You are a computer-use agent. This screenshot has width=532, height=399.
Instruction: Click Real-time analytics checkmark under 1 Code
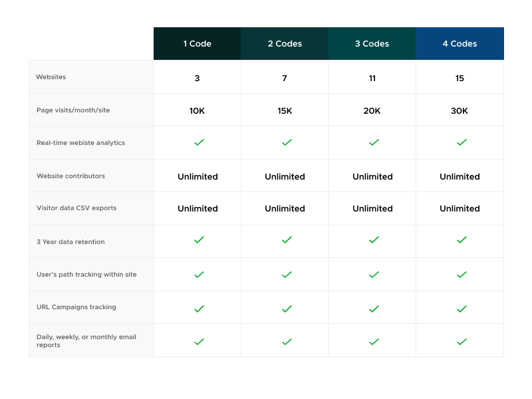click(198, 142)
